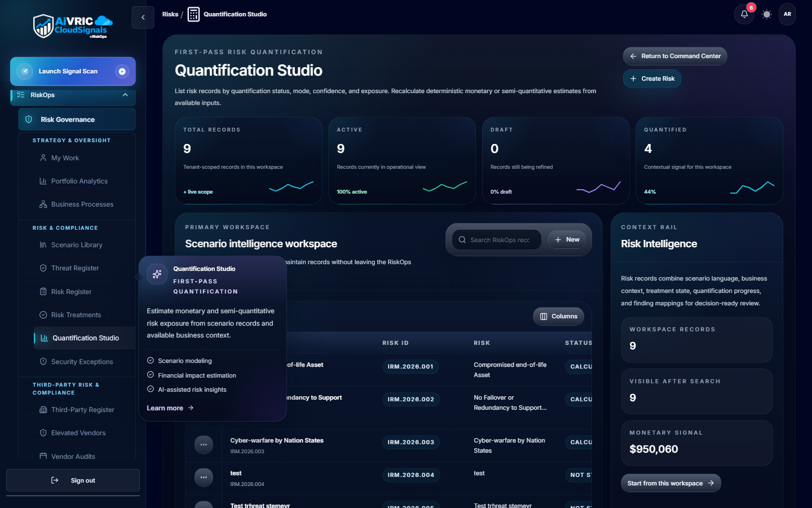Click the IRM.2026.004 risk ID badge

(x=411, y=475)
